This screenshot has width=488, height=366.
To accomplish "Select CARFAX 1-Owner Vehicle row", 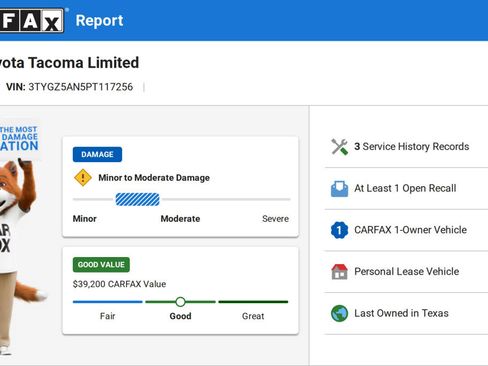I will (x=406, y=230).
